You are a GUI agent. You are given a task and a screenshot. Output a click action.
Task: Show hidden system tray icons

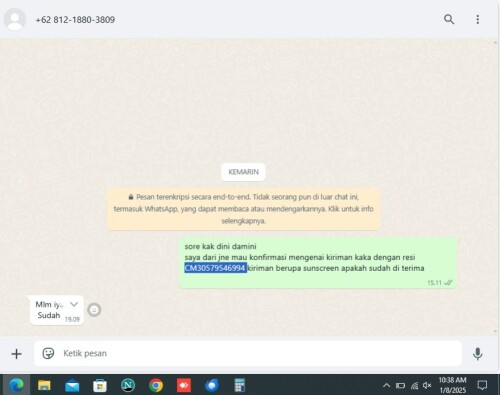pyautogui.click(x=386, y=386)
